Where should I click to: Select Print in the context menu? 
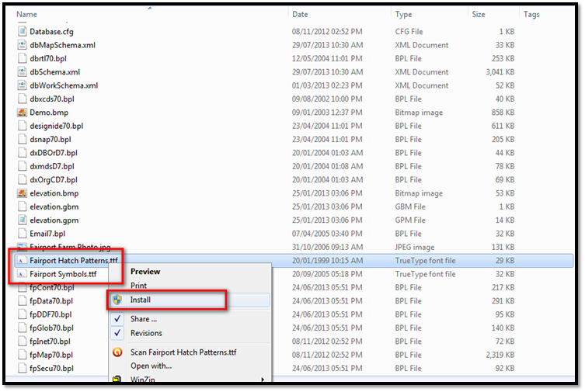click(139, 286)
